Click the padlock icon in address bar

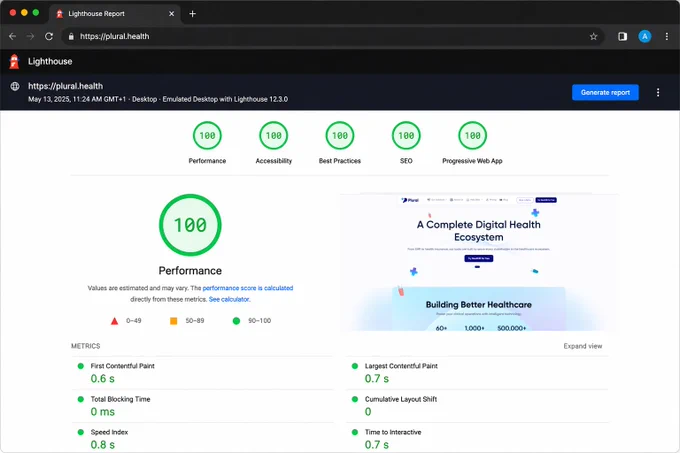[71, 36]
